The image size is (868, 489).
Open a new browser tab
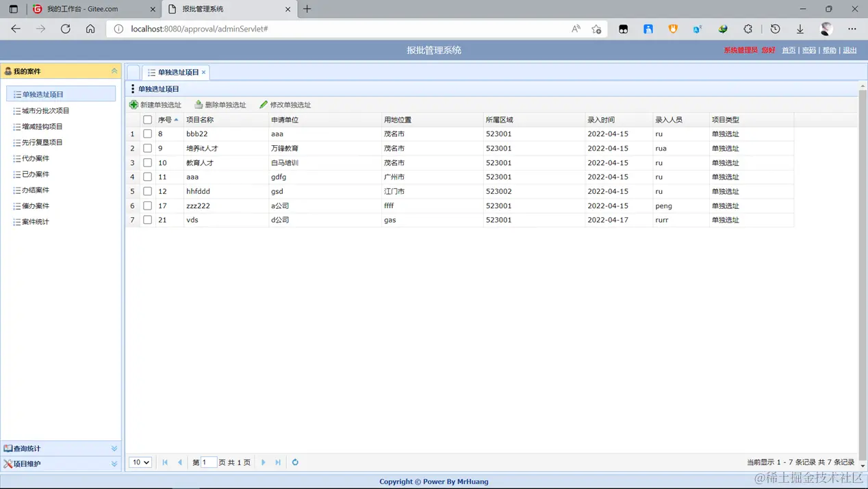307,9
